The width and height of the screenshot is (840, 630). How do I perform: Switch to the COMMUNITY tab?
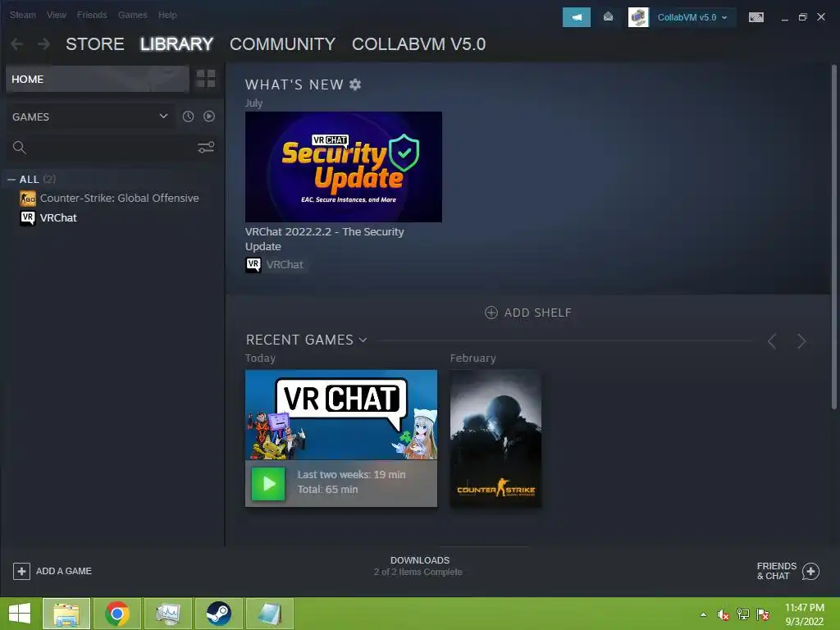(x=282, y=44)
